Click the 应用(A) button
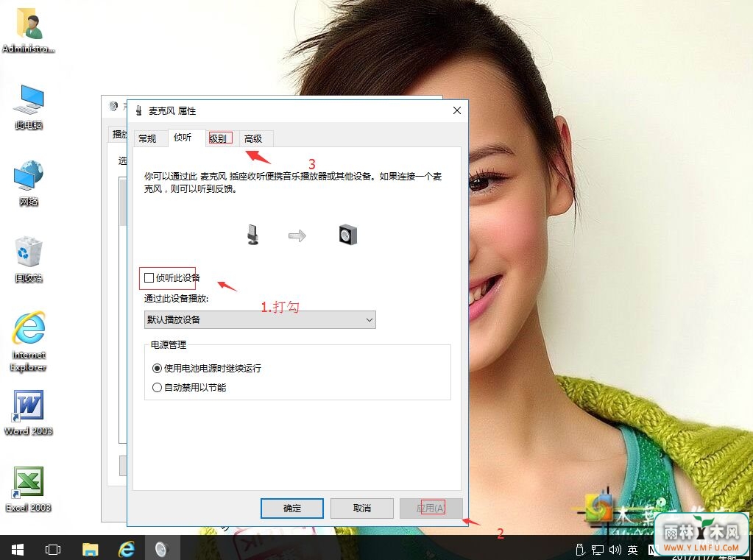 [x=431, y=508]
